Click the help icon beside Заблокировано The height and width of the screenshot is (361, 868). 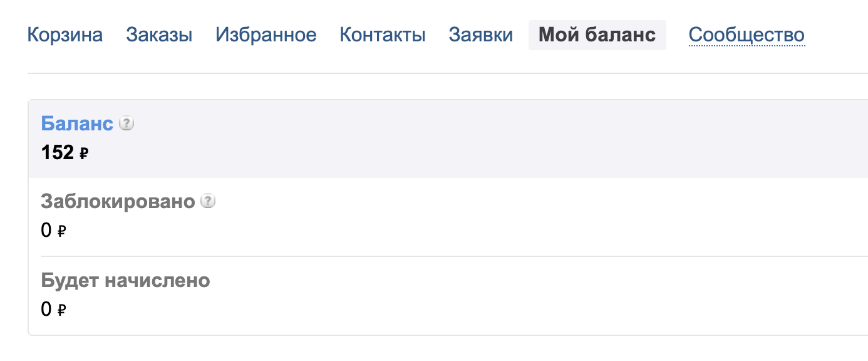208,202
